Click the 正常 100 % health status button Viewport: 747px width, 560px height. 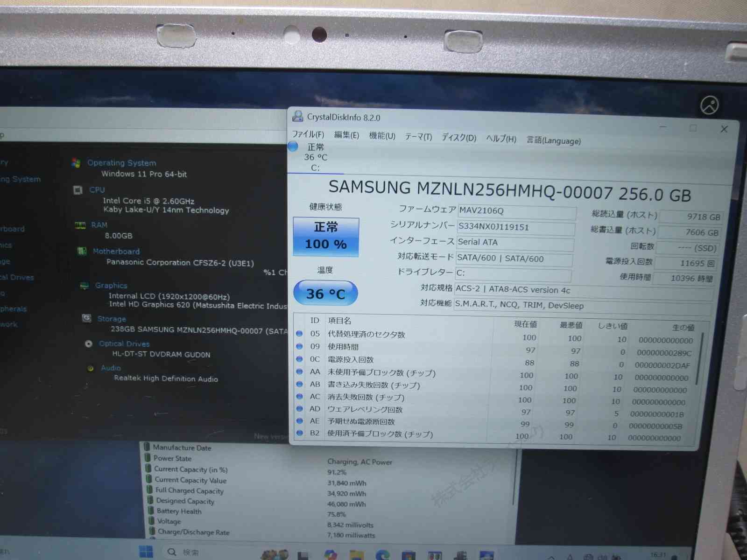pyautogui.click(x=326, y=237)
